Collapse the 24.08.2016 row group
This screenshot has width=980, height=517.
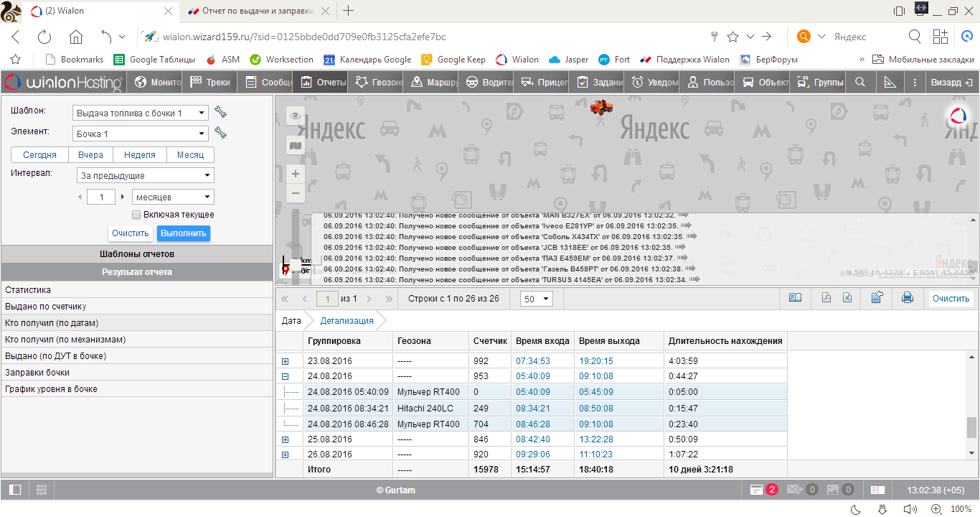point(285,376)
